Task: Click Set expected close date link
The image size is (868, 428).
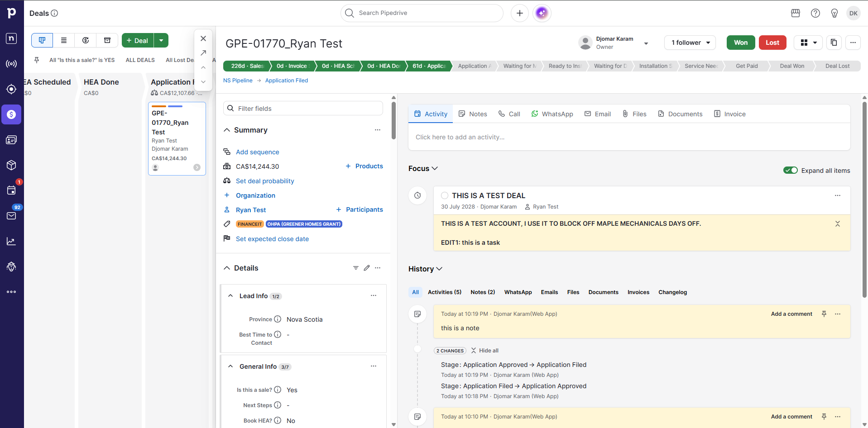Action: [272, 239]
